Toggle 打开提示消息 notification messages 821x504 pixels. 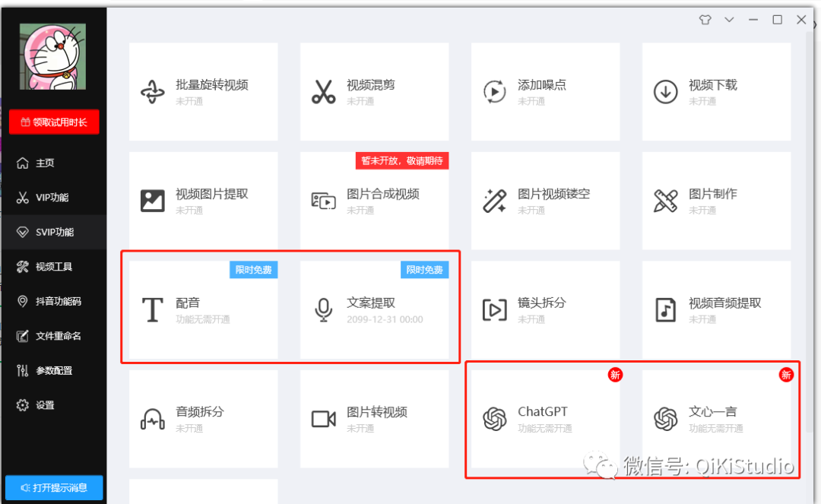54,487
